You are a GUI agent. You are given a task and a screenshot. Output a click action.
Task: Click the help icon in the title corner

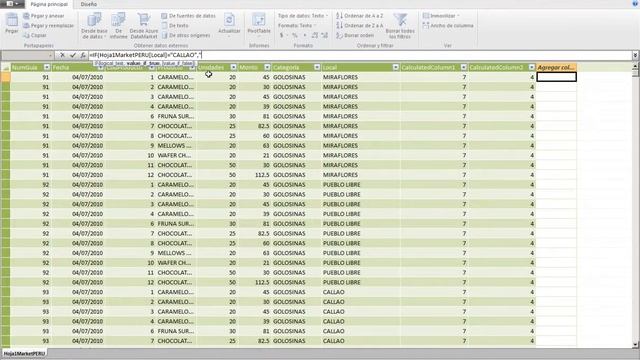click(x=635, y=3)
